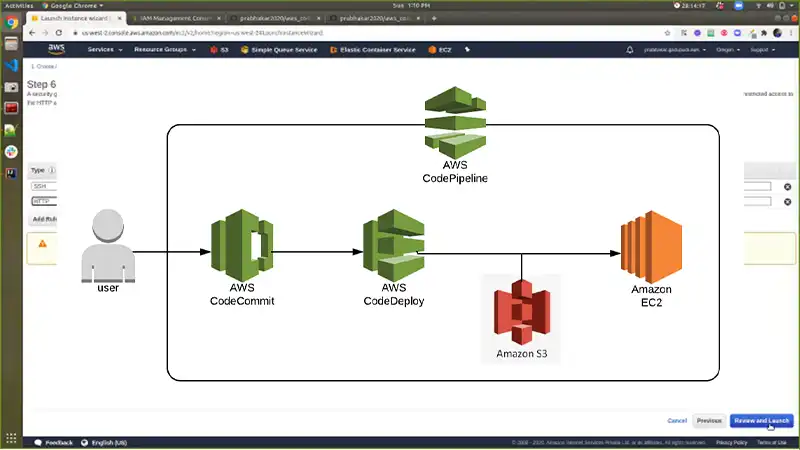Screen dimensions: 800x450
Task: Click the user figure in diagram
Action: (108, 245)
